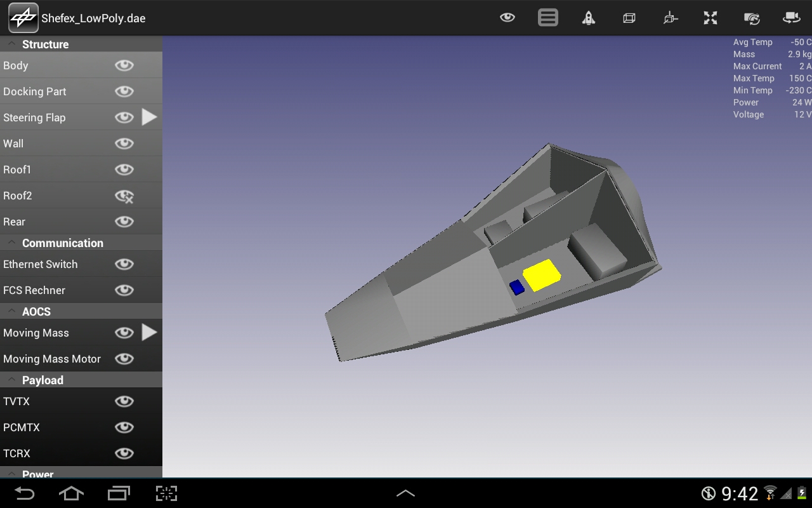Click the camera rotate icon
The width and height of the screenshot is (812, 508).
pyautogui.click(x=751, y=18)
